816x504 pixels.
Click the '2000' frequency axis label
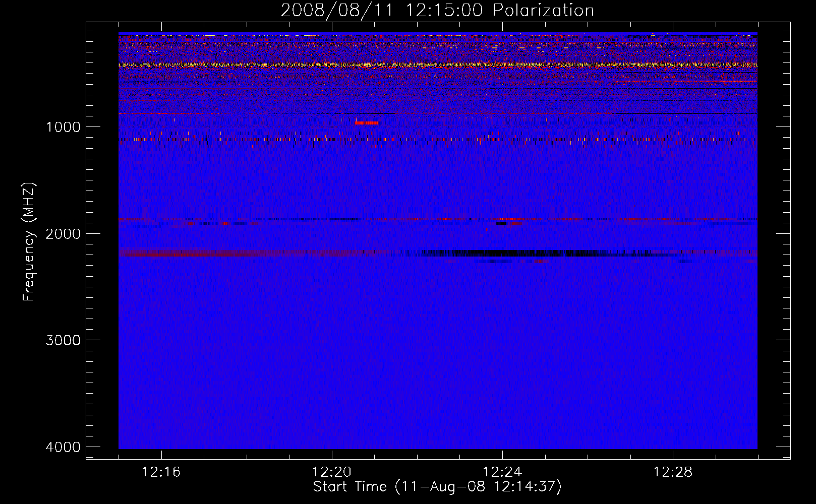pyautogui.click(x=63, y=234)
